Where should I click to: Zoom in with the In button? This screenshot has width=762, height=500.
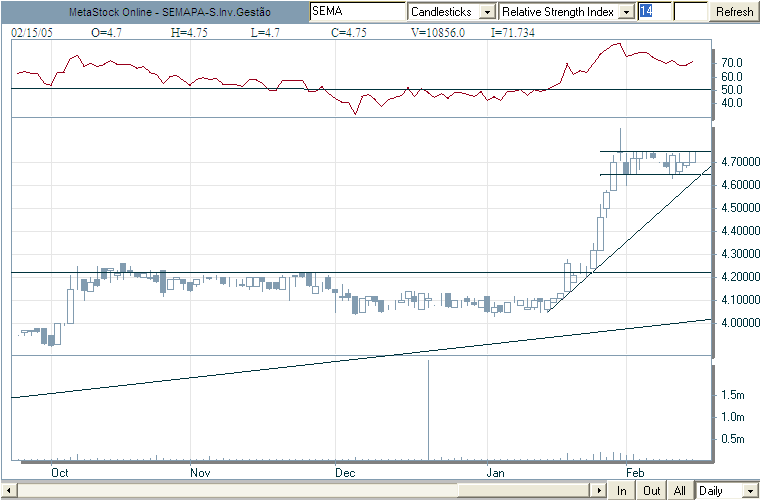pyautogui.click(x=621, y=491)
